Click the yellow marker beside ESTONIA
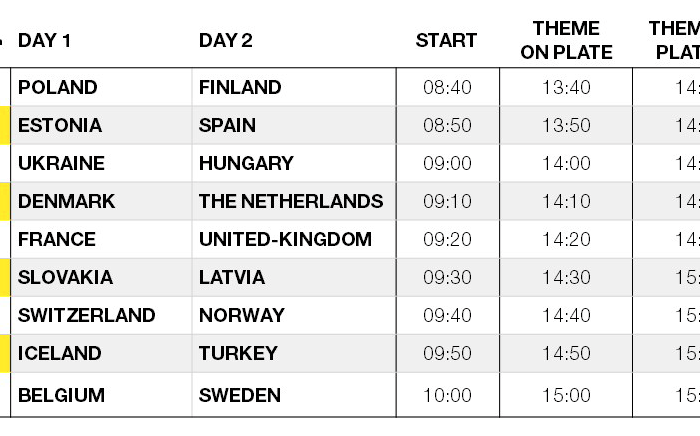Viewport: 700px width, 436px height. pyautogui.click(x=5, y=125)
